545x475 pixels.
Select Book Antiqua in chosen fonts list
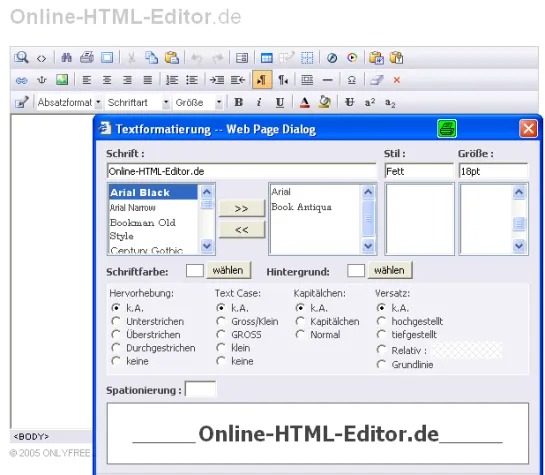[315, 207]
